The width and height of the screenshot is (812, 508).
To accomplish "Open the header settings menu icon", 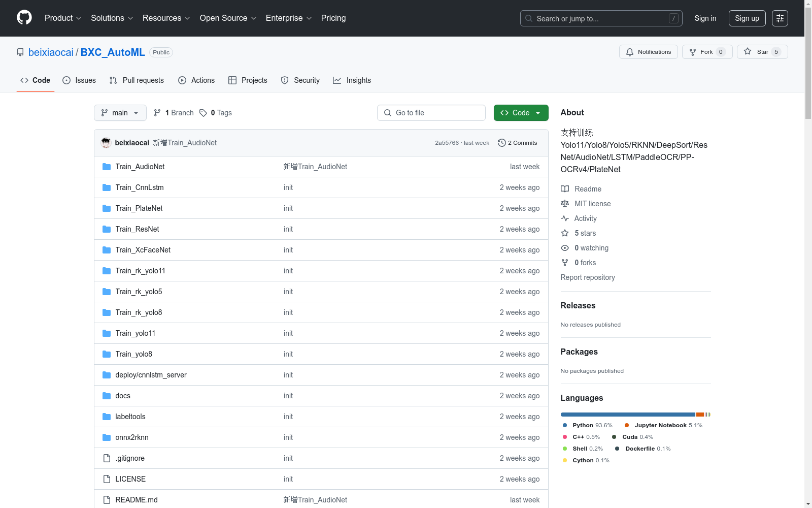I will (780, 18).
